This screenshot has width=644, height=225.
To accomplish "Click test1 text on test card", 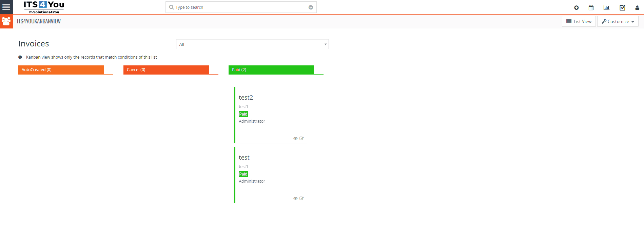I will pos(243,167).
